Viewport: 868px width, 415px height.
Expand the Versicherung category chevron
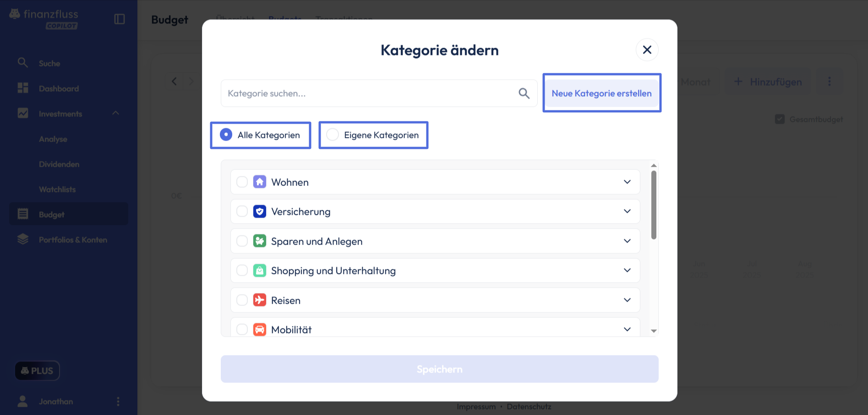627,211
